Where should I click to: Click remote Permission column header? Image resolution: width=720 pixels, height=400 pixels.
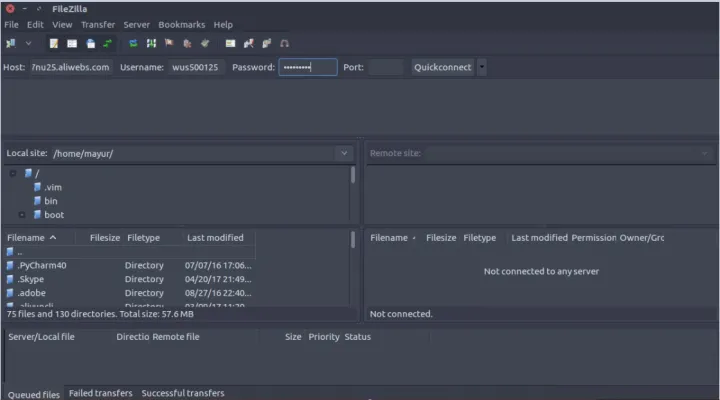(x=594, y=238)
